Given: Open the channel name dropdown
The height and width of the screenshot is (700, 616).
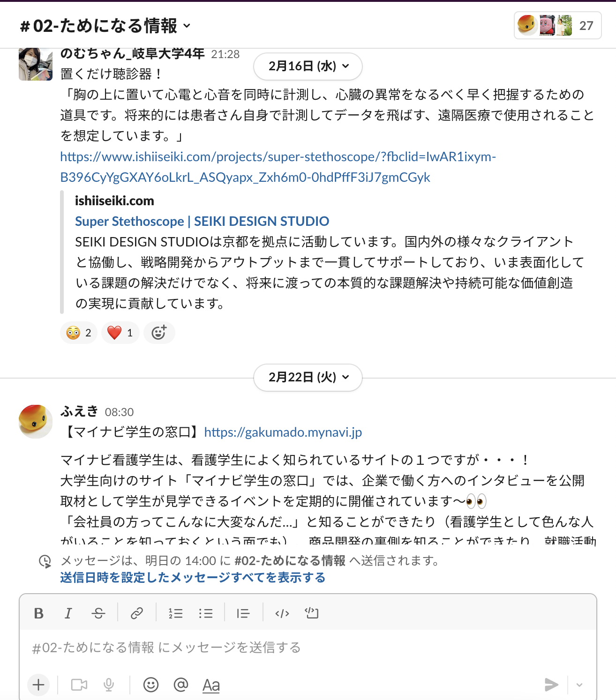Looking at the screenshot, I should pos(105,26).
